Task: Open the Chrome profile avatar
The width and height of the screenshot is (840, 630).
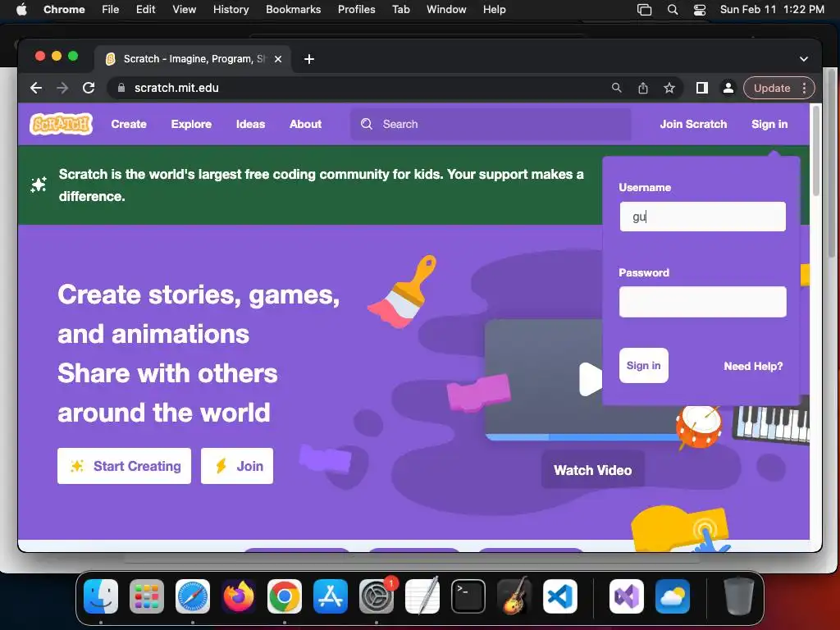Action: pos(728,88)
